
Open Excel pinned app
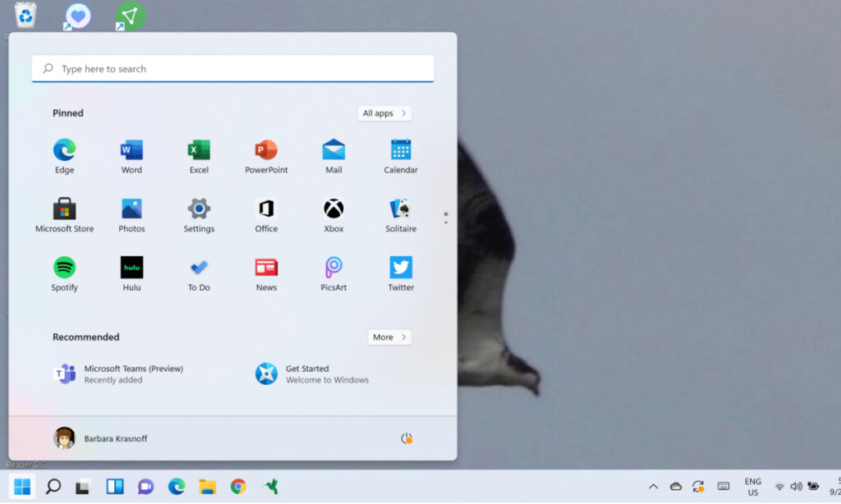199,156
